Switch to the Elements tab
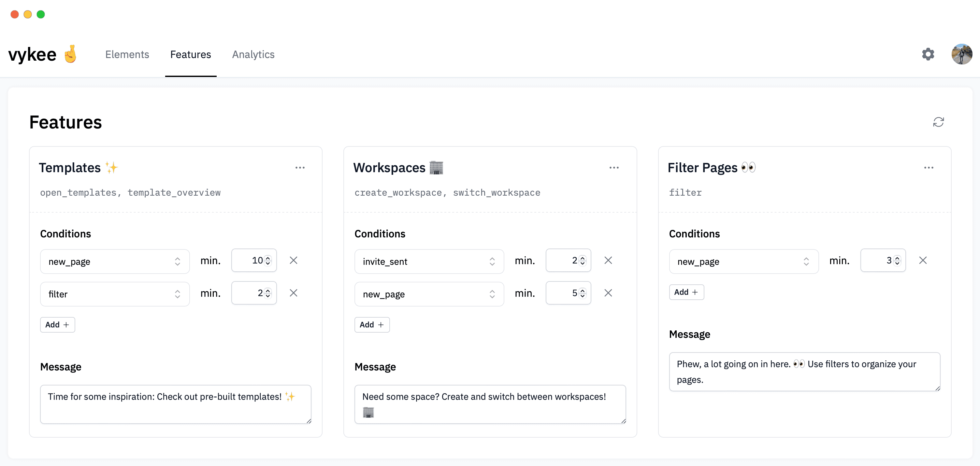Screen dimensions: 980x466 127,54
